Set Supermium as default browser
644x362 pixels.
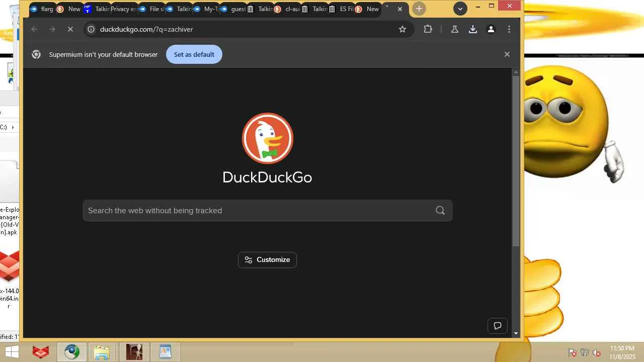[x=194, y=54]
